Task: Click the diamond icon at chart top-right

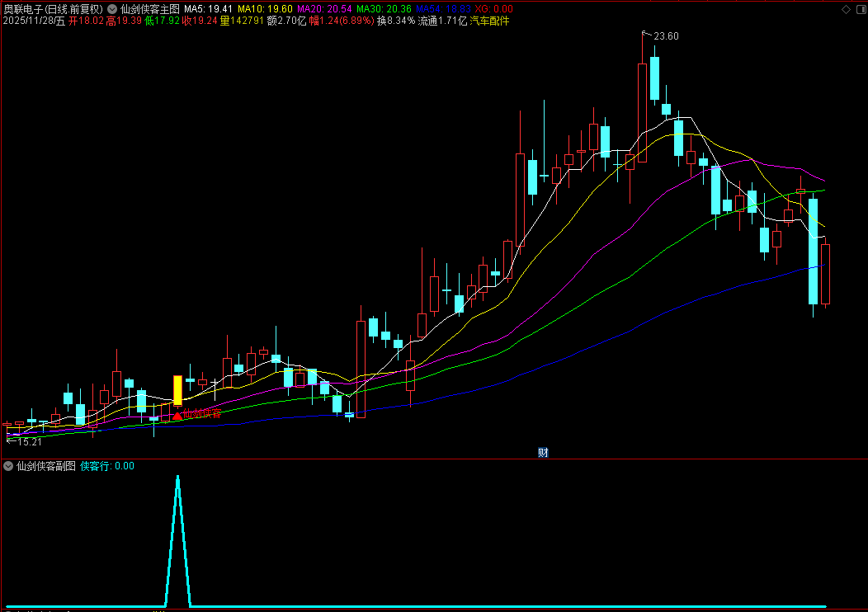Action: tap(846, 9)
